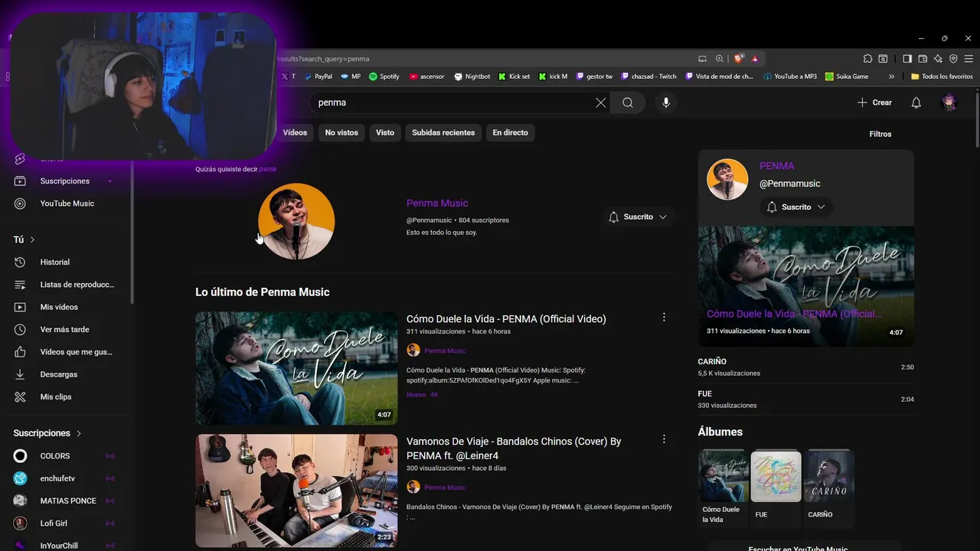Image resolution: width=980 pixels, height=551 pixels.
Task: Open Cómo Duele la Vida Official Video title
Action: (x=506, y=319)
